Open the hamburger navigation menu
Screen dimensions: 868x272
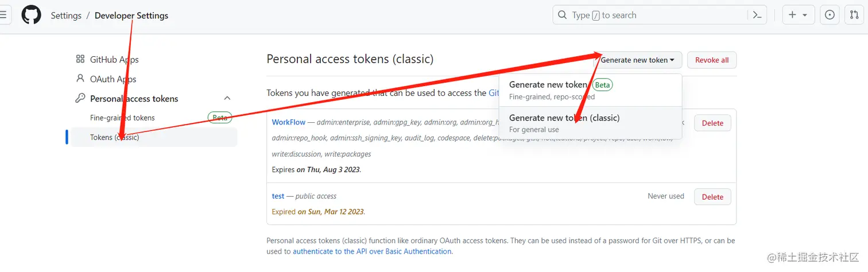pos(3,15)
